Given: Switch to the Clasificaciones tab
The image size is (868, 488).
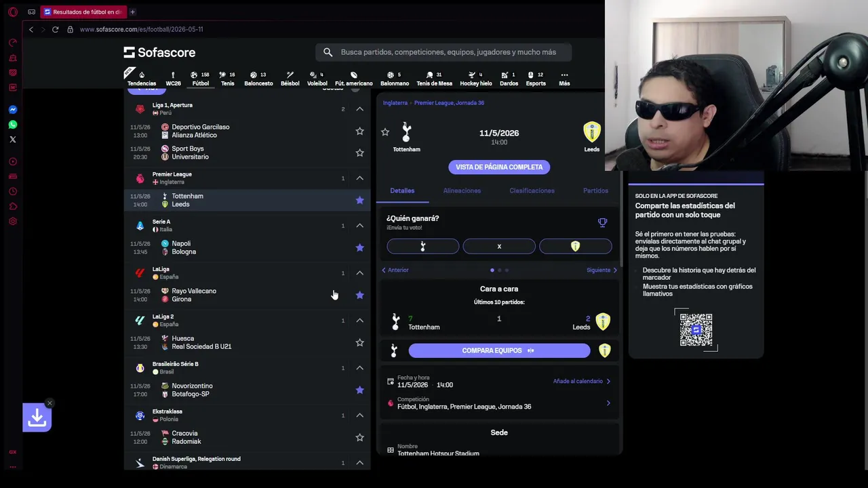Looking at the screenshot, I should click(532, 190).
